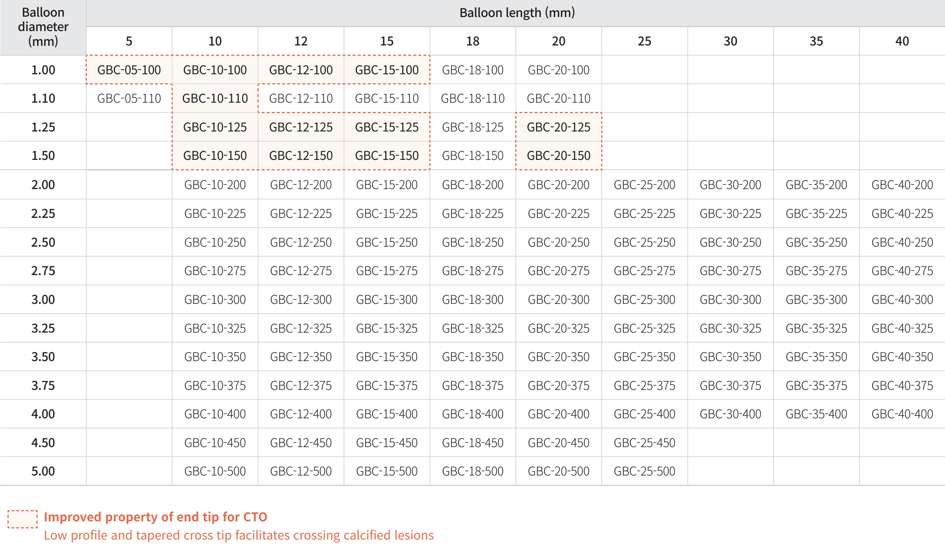The image size is (945, 560).
Task: Click the GBC-10-500 catalog code
Action: coord(215,471)
